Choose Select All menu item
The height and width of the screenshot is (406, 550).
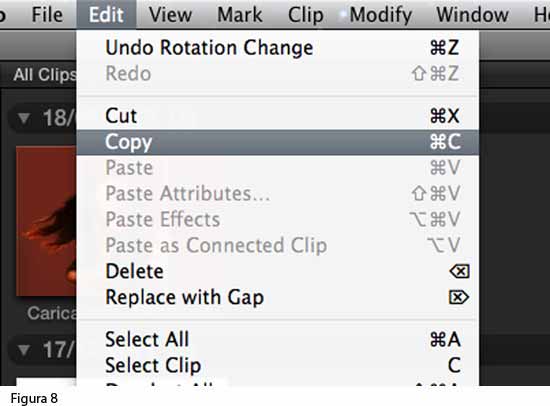278,339
